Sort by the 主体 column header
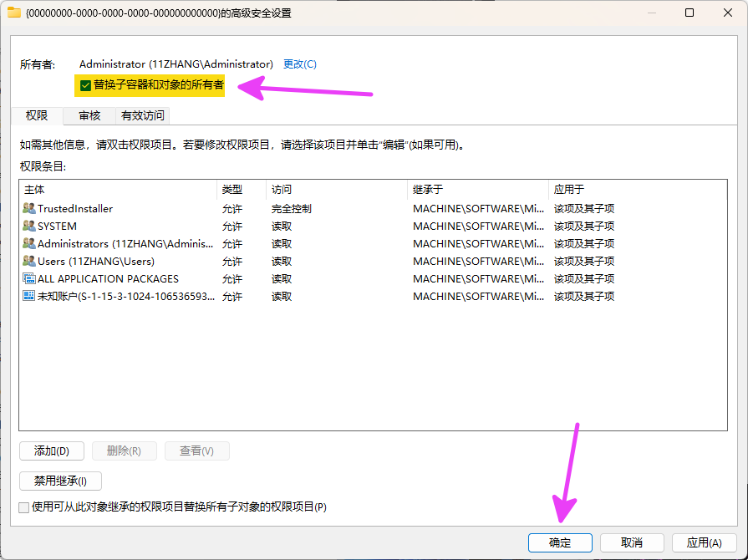The width and height of the screenshot is (748, 560). pyautogui.click(x=119, y=190)
